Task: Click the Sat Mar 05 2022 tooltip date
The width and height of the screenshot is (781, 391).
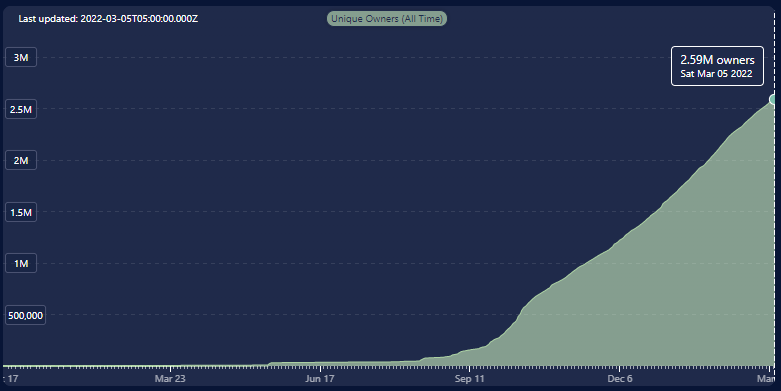Action: tap(716, 74)
